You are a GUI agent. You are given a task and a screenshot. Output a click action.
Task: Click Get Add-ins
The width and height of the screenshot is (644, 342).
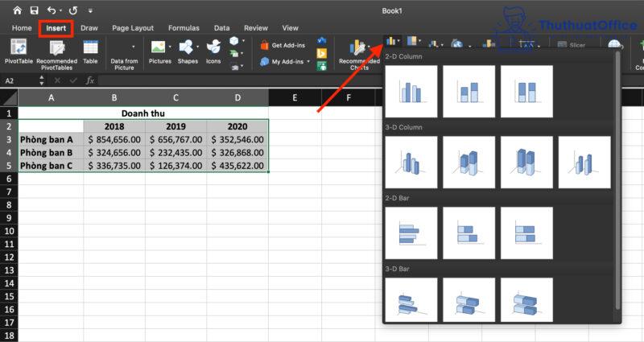tap(283, 45)
